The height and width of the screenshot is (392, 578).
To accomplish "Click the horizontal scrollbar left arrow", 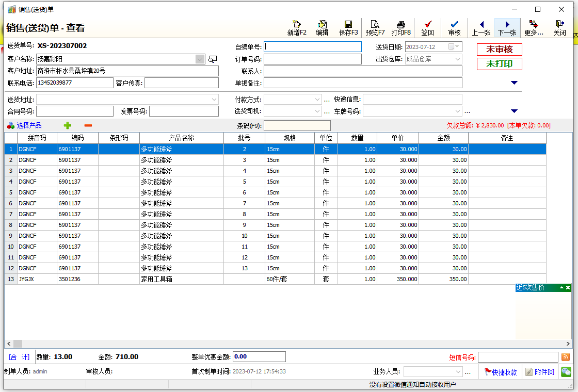I will pos(9,344).
